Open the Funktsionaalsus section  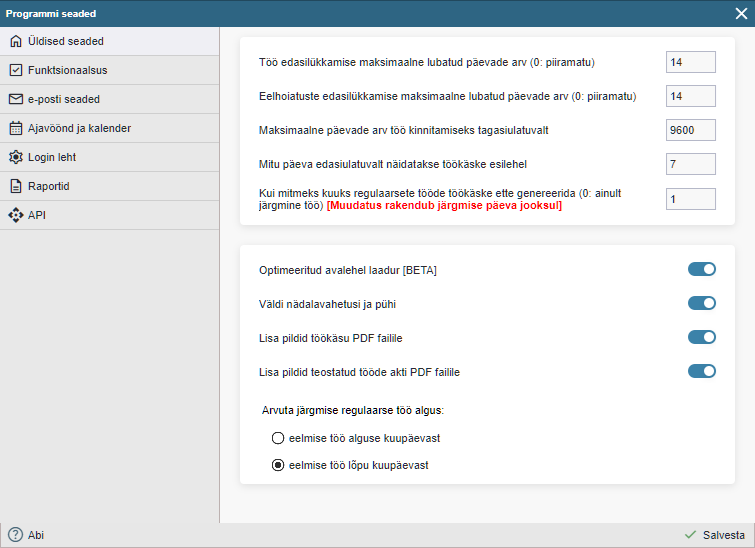pos(110,70)
